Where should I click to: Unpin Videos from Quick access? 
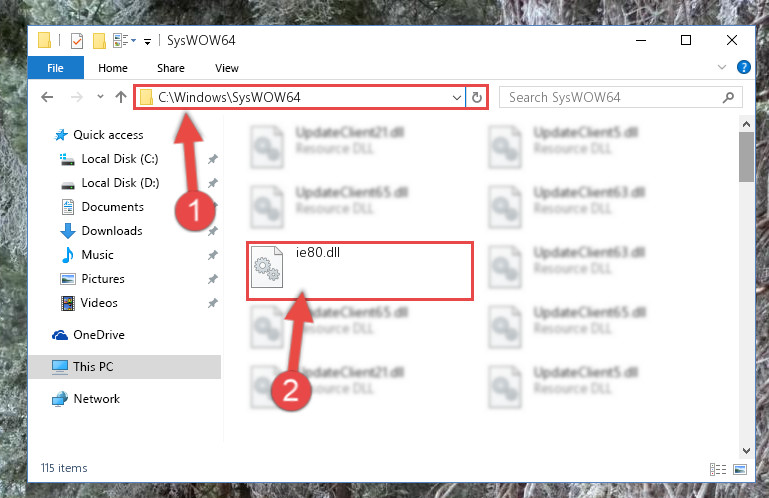click(212, 303)
